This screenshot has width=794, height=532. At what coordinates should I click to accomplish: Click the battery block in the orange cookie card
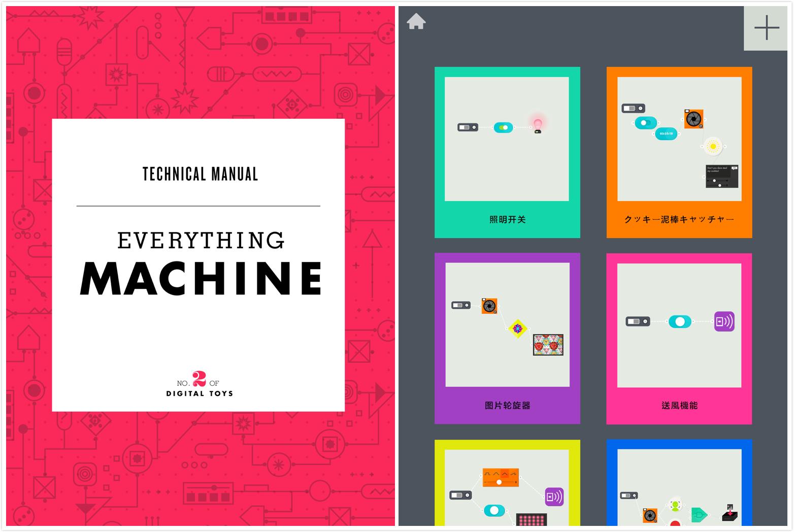[x=633, y=108]
